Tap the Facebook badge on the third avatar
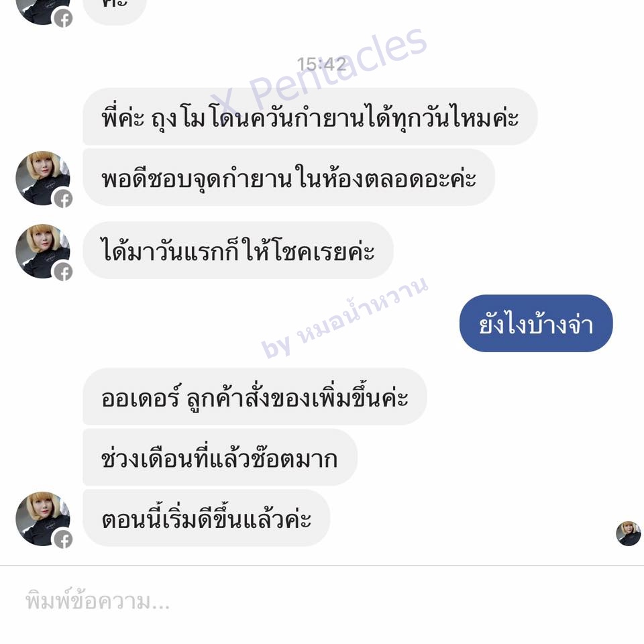Viewport: 644px width, 644px height. tap(63, 272)
